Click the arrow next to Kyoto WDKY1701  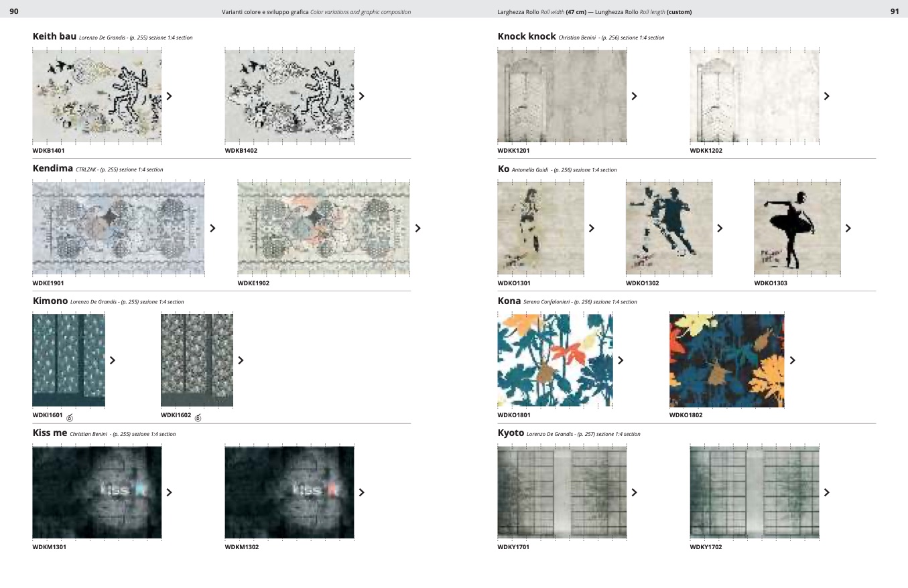tap(634, 492)
